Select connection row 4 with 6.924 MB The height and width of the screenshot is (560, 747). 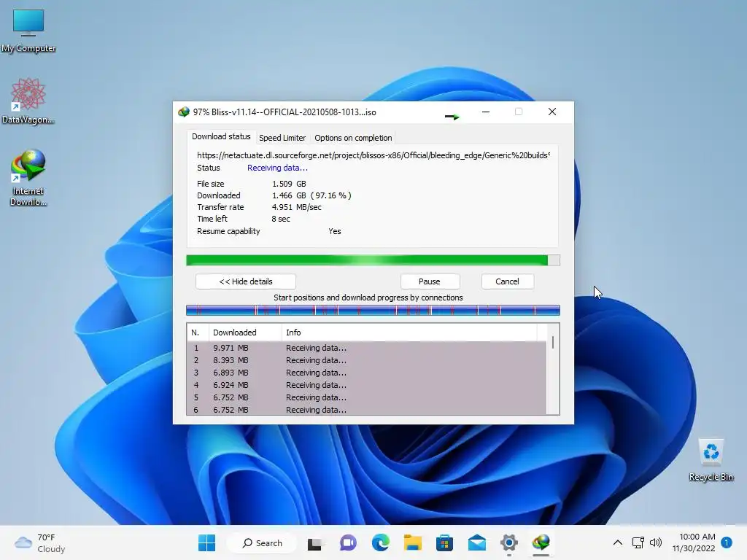367,385
